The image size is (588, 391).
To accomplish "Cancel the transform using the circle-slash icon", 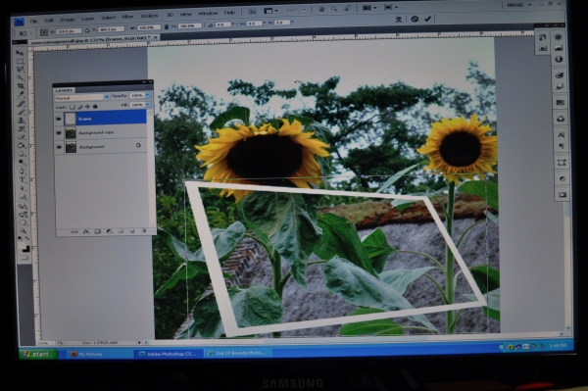I will pos(415,19).
